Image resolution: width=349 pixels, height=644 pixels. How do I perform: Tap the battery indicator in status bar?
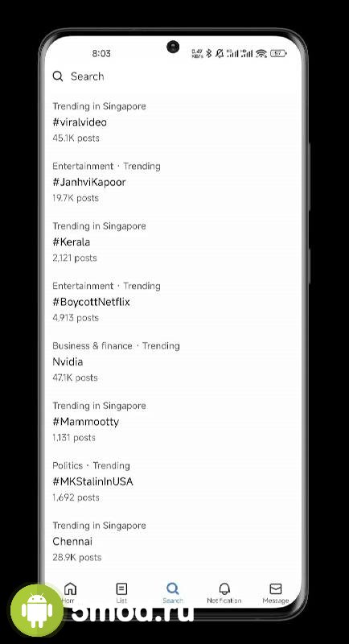pos(278,53)
